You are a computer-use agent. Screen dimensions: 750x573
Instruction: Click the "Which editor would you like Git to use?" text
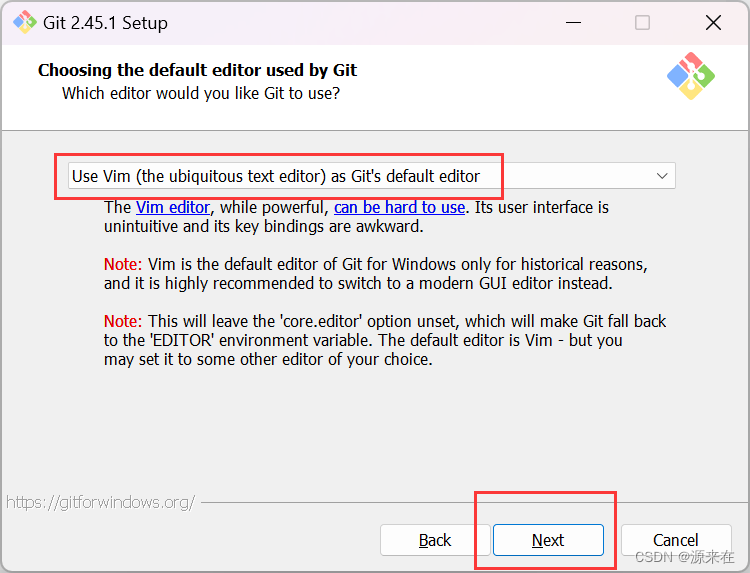[x=201, y=93]
